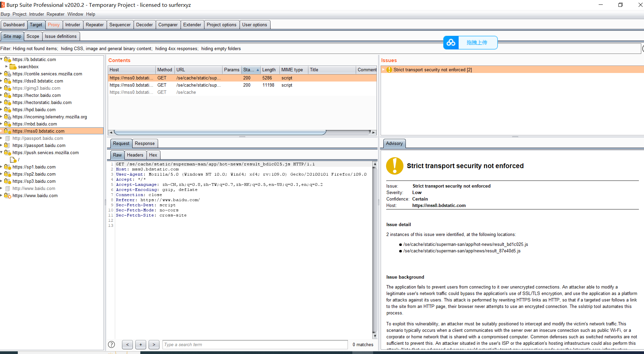Click the issue warning icon in Issues list
This screenshot has height=354, width=644.
pyautogui.click(x=389, y=70)
